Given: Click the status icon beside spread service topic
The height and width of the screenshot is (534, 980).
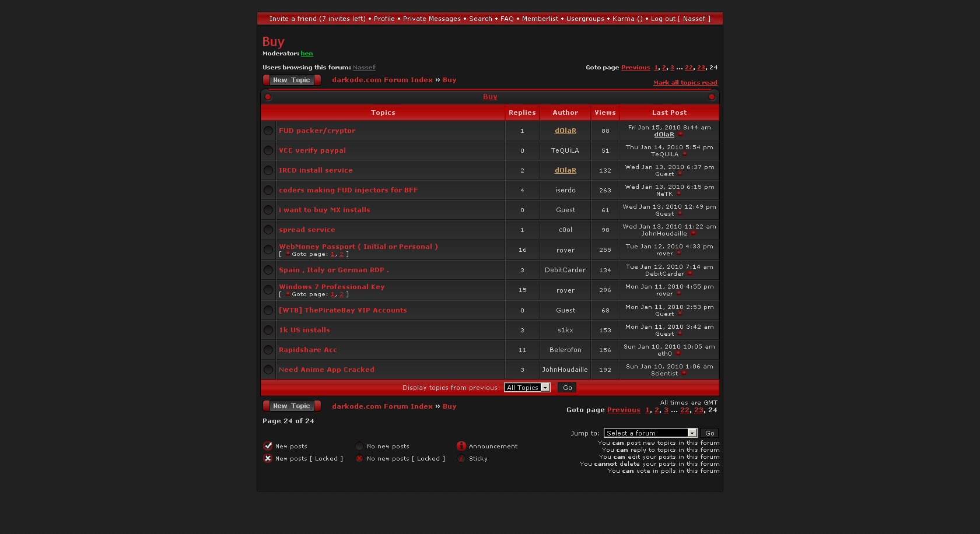Looking at the screenshot, I should point(268,230).
